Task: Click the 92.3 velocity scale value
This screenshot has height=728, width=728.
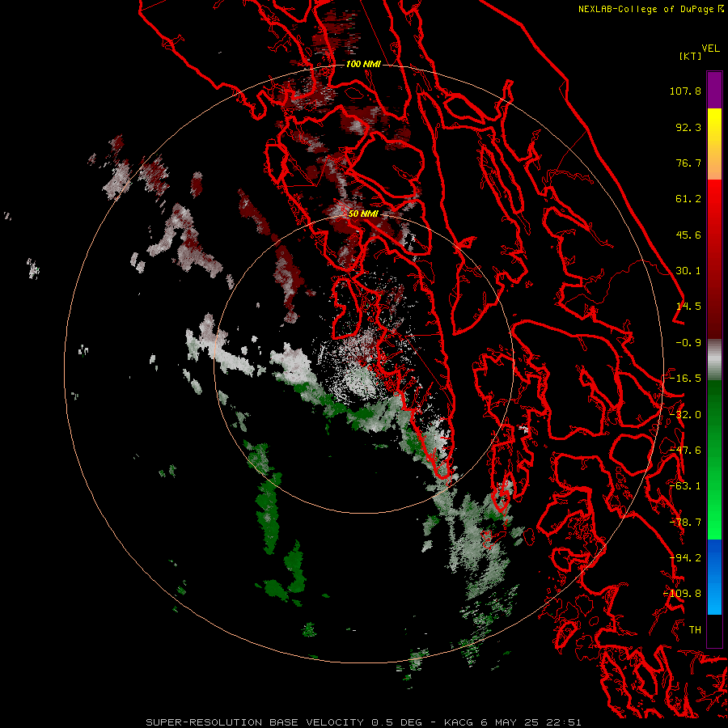Action: 688,127
